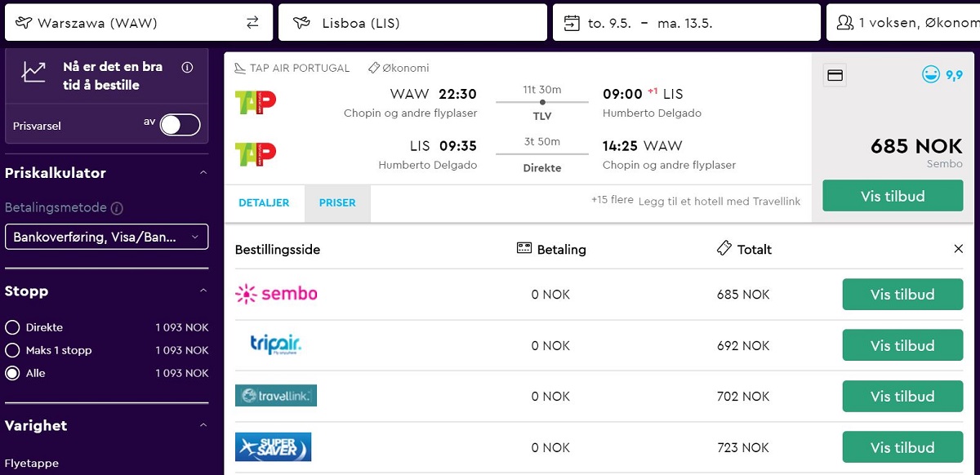Click the Travellink logo
The image size is (980, 475).
(x=276, y=396)
